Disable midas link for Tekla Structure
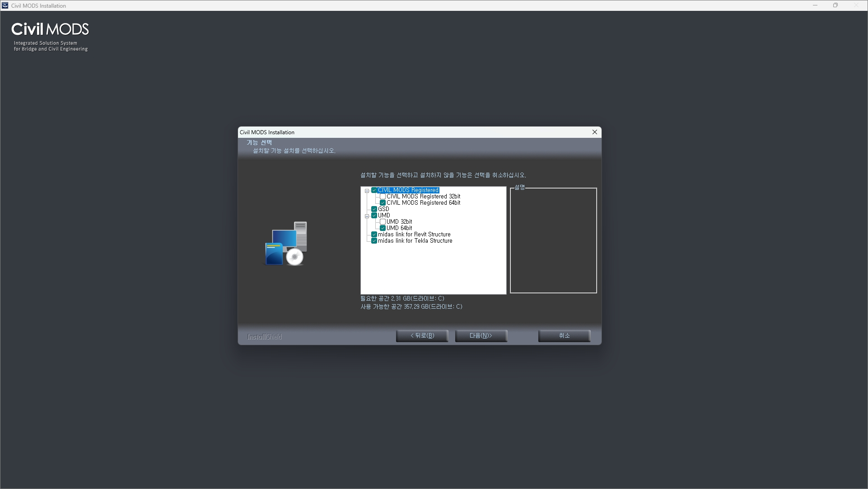The image size is (868, 489). (374, 241)
